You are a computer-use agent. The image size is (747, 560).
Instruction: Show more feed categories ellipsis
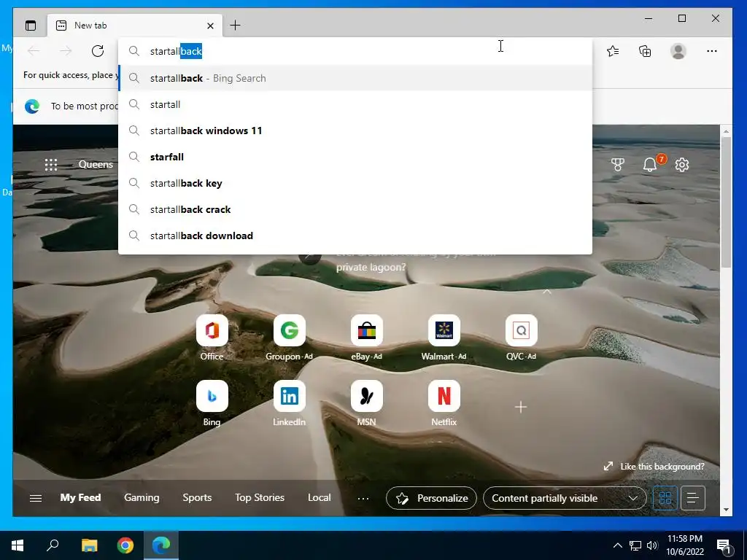tap(363, 499)
